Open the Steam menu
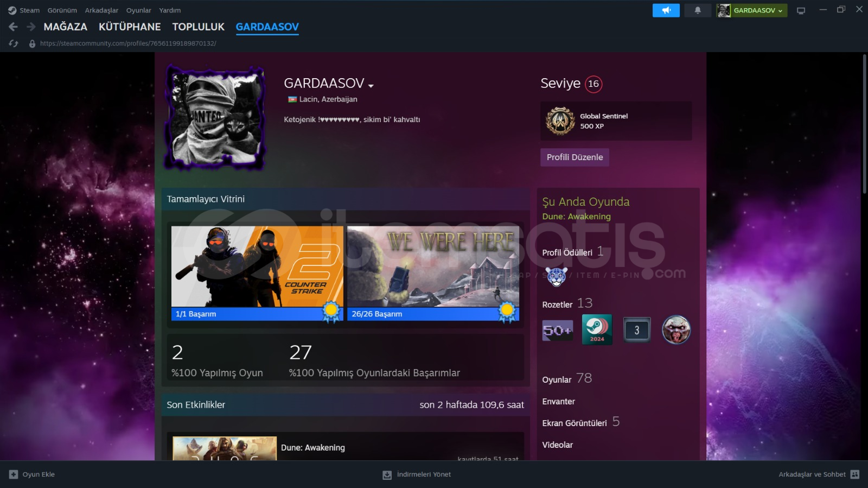Viewport: 868px width, 488px height. 30,10
